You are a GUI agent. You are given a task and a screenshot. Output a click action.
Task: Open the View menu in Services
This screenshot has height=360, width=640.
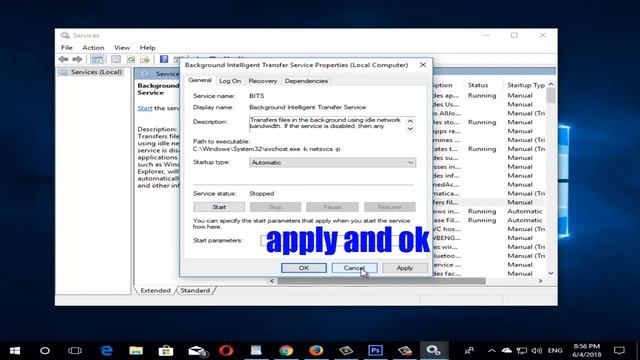point(122,48)
